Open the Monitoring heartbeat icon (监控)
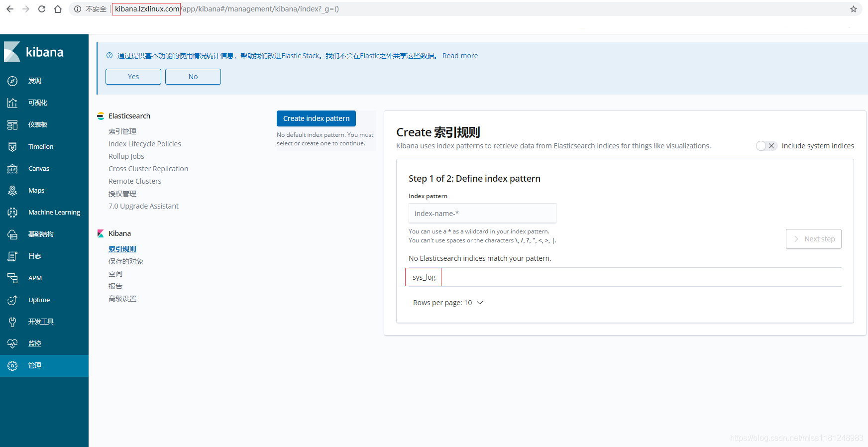The width and height of the screenshot is (868, 447). 12,343
